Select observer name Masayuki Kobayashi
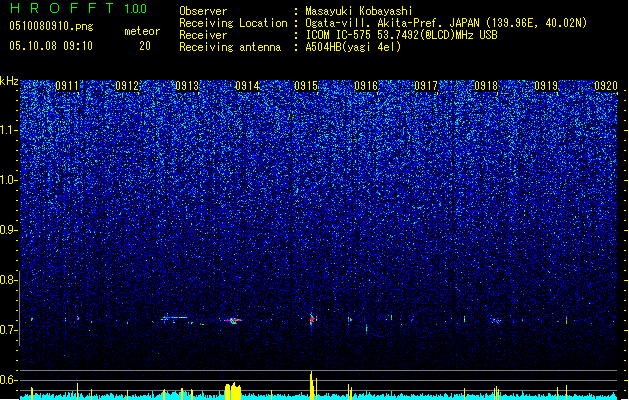This screenshot has width=629, height=400. click(x=359, y=11)
